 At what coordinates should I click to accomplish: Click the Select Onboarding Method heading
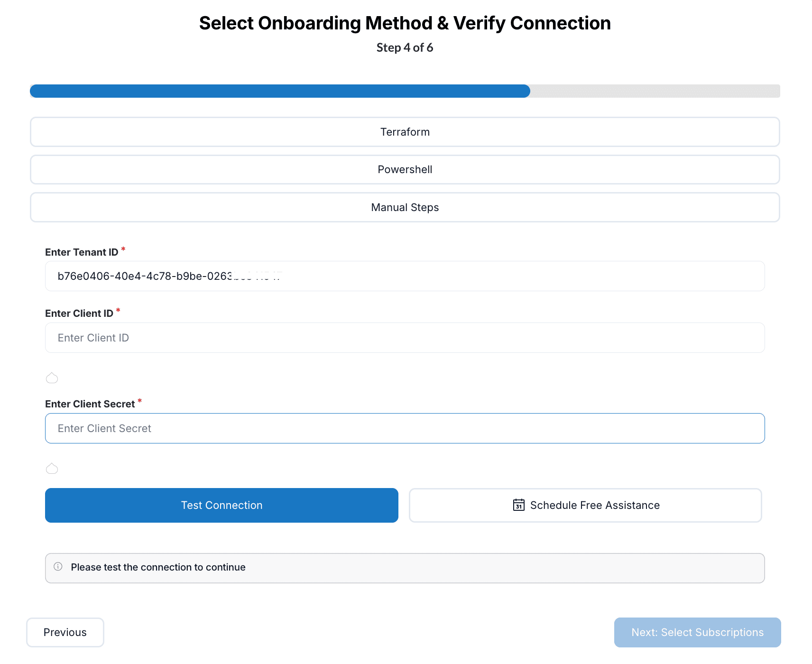pos(405,22)
